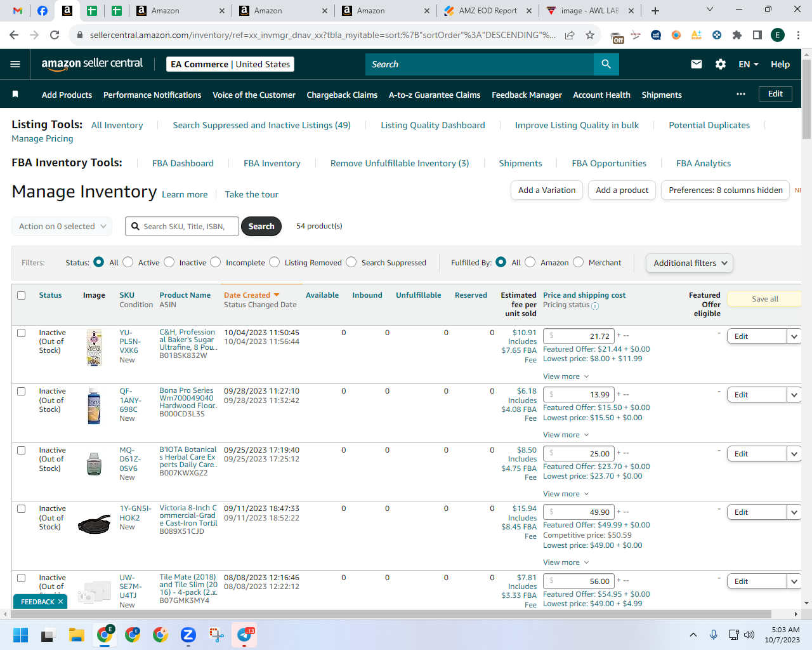Viewport: 812px width, 650px height.
Task: Click the horizontal scrollbar under the table
Action: [x=390, y=614]
